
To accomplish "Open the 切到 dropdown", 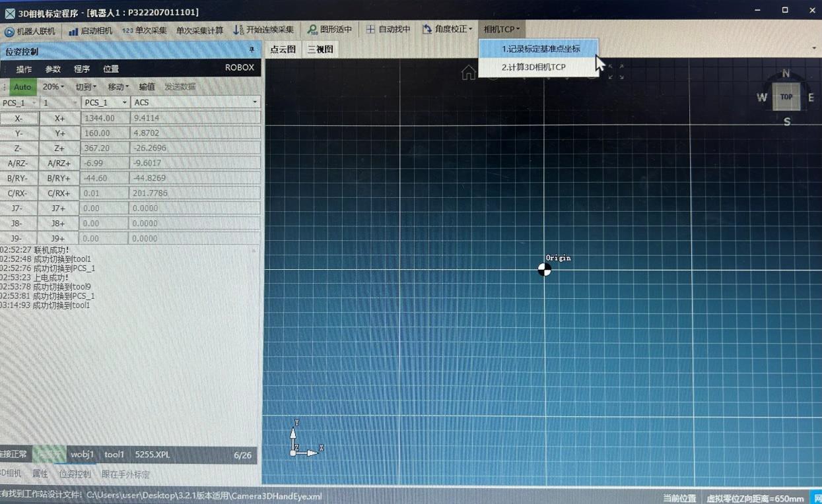I will (86, 86).
